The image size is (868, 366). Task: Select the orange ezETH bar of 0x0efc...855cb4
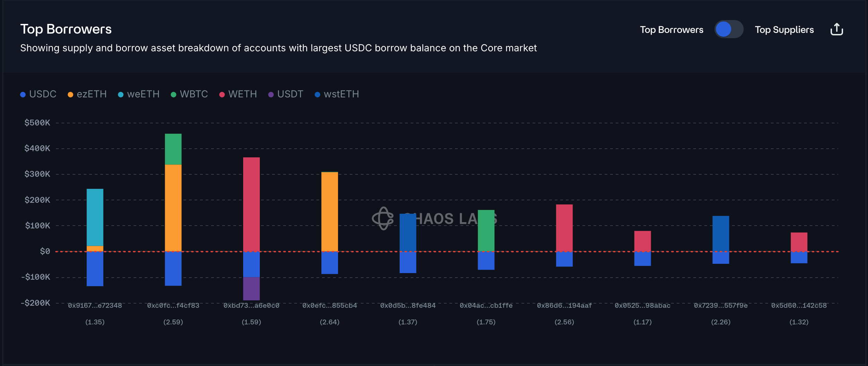pyautogui.click(x=330, y=211)
